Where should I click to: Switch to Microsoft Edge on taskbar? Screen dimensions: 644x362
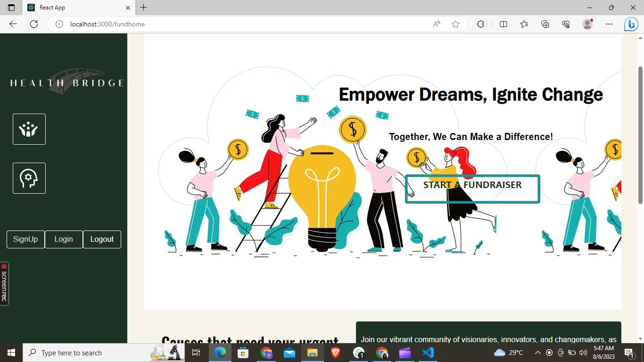pyautogui.click(x=220, y=353)
